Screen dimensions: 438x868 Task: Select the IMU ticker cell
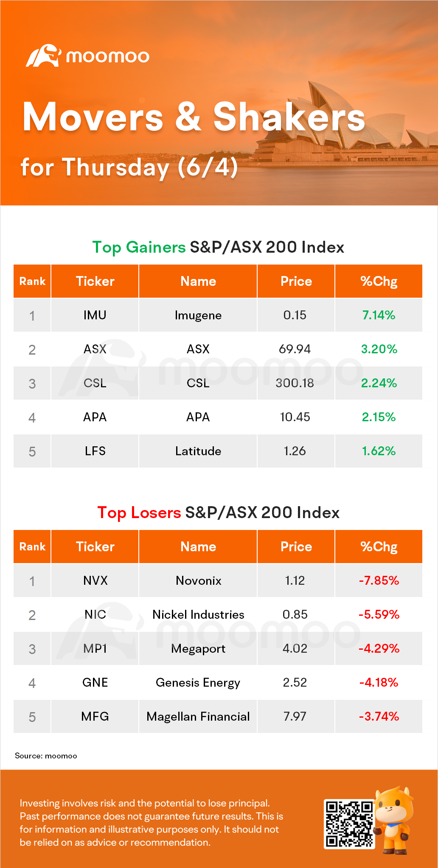coord(95,315)
